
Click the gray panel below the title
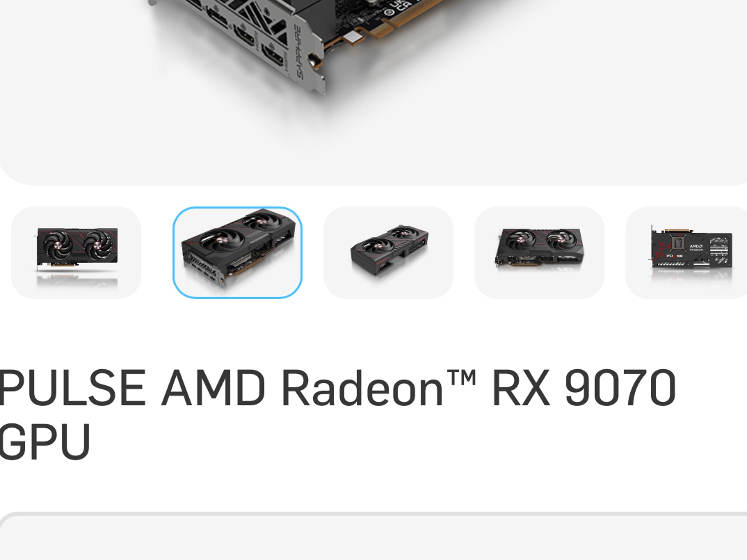(373, 536)
